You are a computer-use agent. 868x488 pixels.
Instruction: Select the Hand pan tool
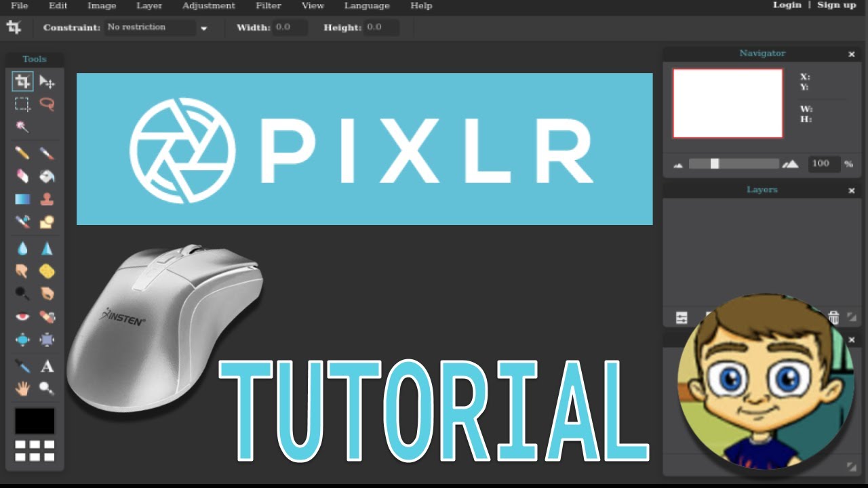pos(22,388)
